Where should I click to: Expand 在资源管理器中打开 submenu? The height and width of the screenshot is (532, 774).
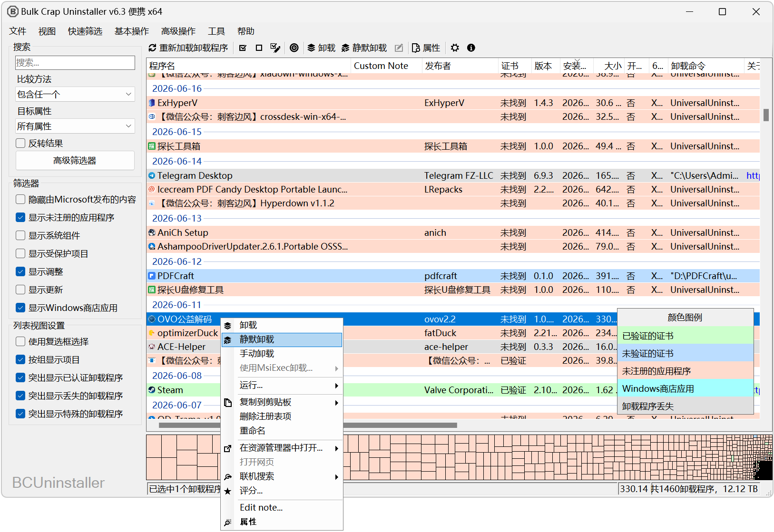336,448
